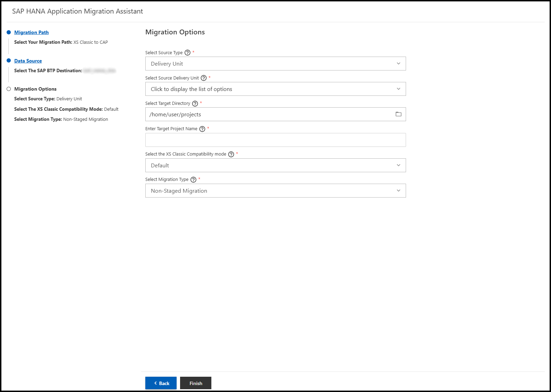This screenshot has width=551, height=392.
Task: Click the Migration Options page heading
Action: [x=175, y=32]
